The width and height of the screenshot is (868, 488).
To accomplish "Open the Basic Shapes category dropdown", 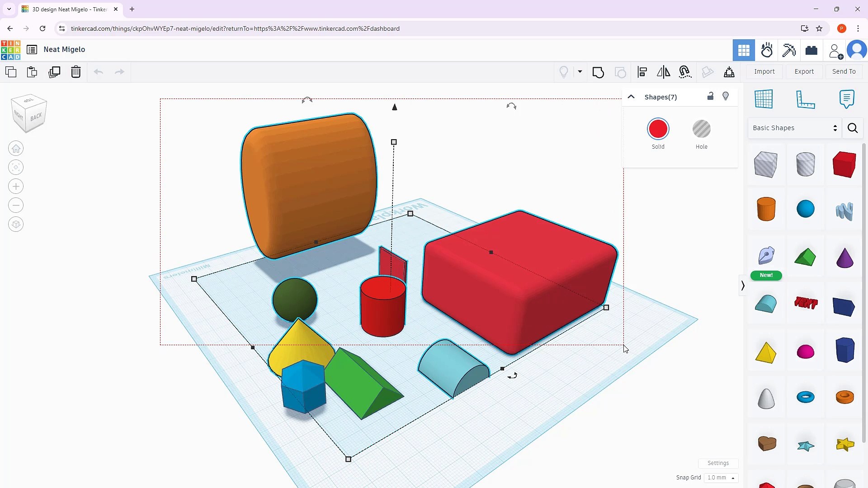I will [794, 128].
